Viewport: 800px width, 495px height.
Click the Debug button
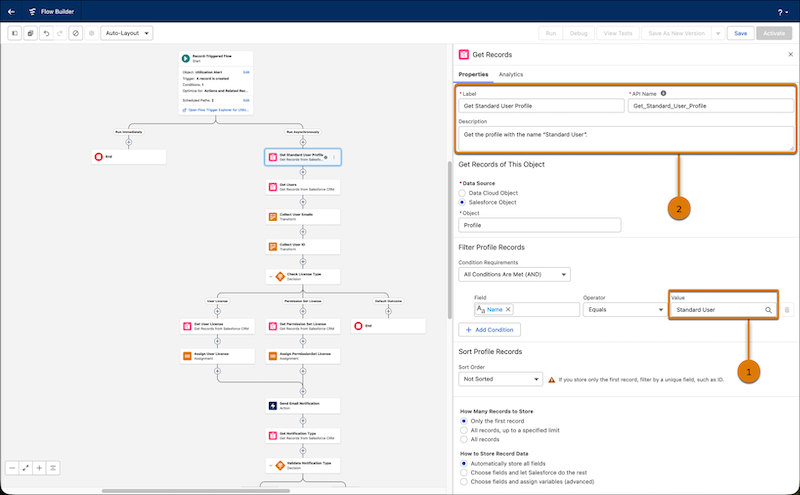click(x=579, y=33)
